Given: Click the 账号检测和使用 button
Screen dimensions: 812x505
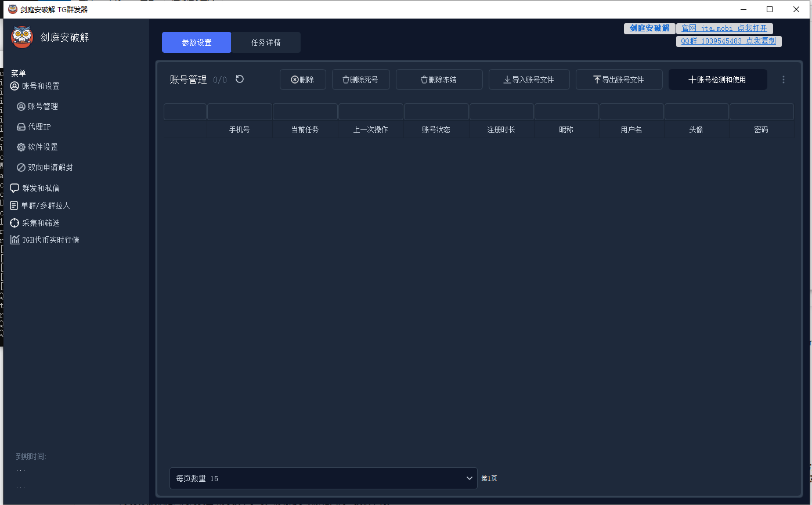Looking at the screenshot, I should (x=717, y=80).
